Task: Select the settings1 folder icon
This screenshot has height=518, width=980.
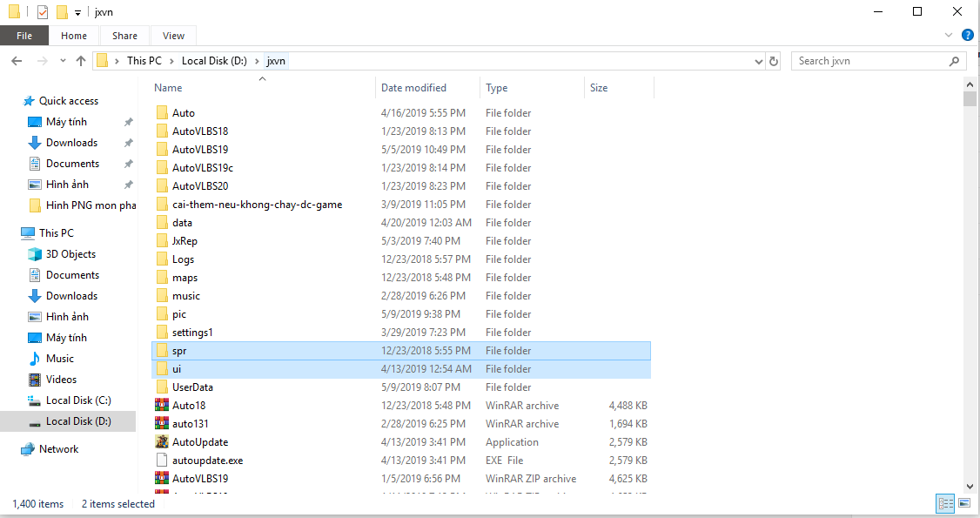Action: 162,333
